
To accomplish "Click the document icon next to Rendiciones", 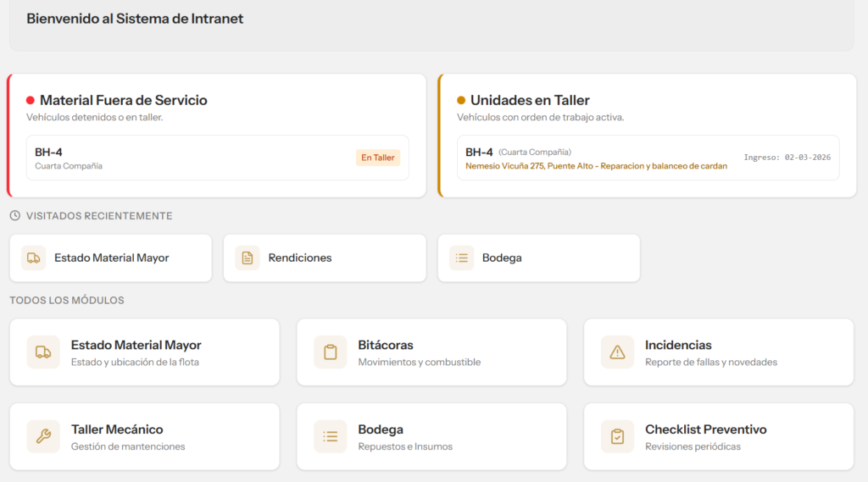I will coord(248,258).
